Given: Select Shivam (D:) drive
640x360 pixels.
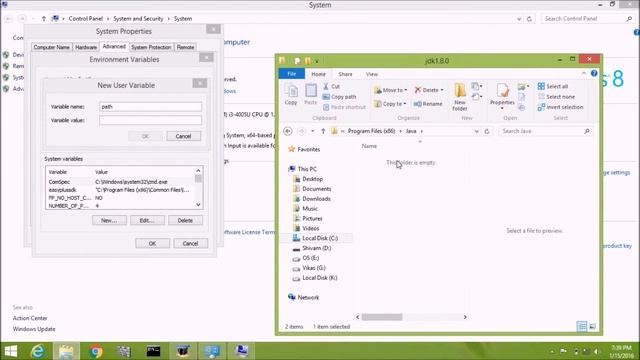Looking at the screenshot, I should click(312, 248).
